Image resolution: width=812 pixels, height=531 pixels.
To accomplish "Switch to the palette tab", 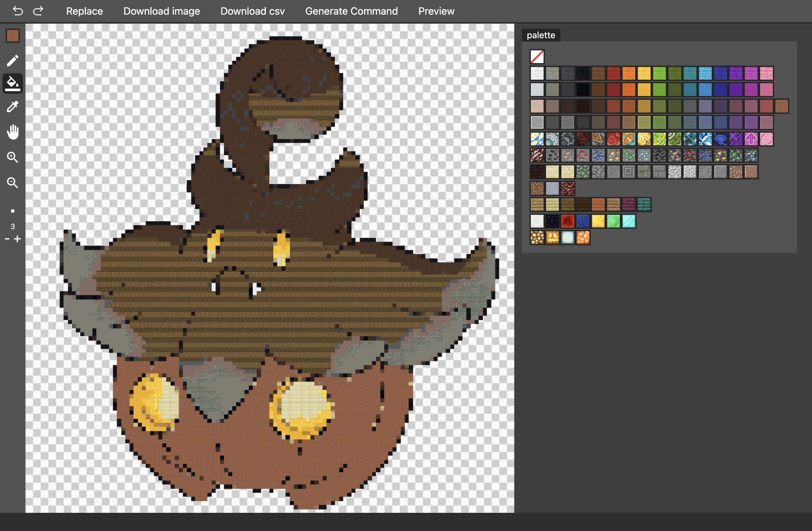I will click(540, 35).
